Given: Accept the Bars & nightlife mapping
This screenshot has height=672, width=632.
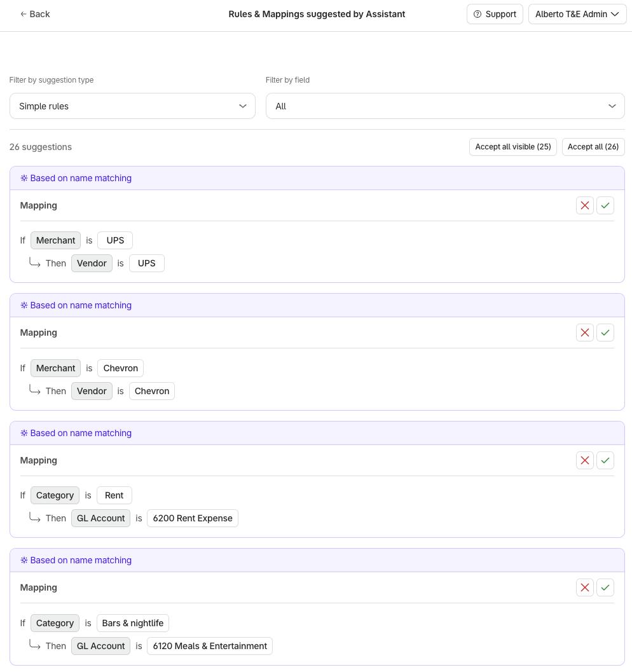Looking at the screenshot, I should [x=605, y=587].
